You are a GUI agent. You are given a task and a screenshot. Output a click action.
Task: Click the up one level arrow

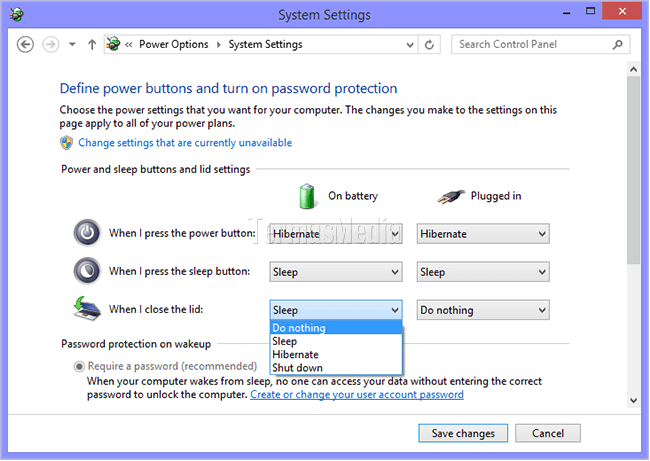[x=92, y=44]
